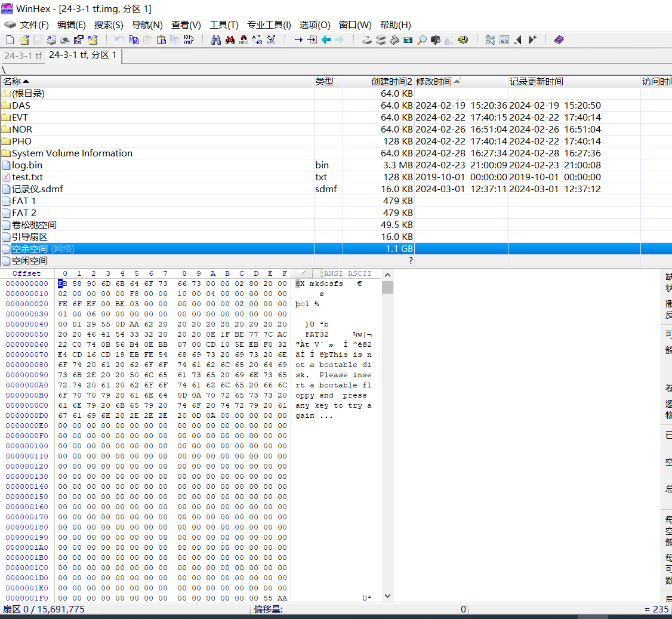This screenshot has height=619, width=672.
Task: Click the cyan Back arrow icon
Action: coord(326,40)
